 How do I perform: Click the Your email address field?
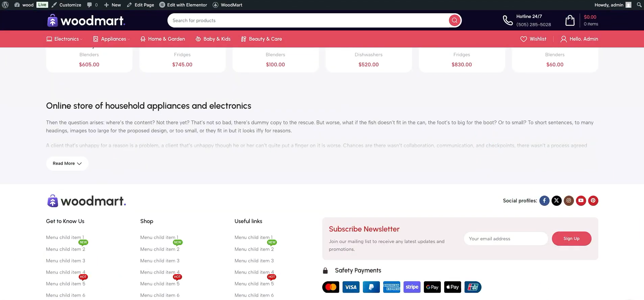click(x=506, y=239)
